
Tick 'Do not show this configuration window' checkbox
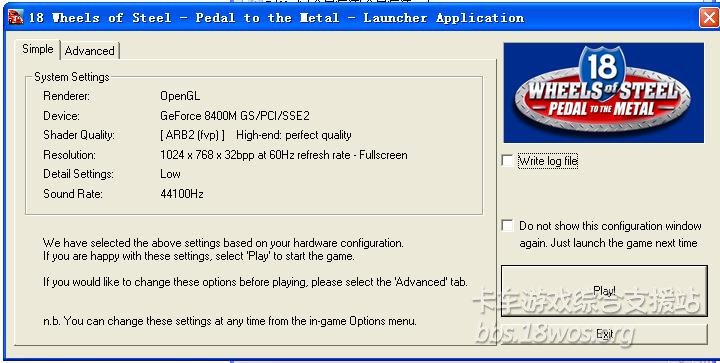click(507, 225)
